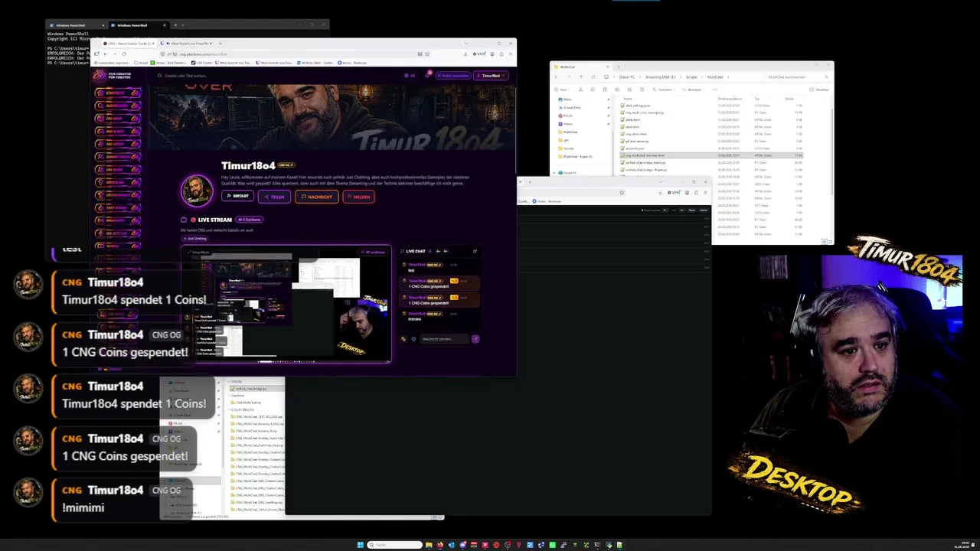Open the downloads icon in the CNG browser
The image size is (980, 551).
point(465,54)
